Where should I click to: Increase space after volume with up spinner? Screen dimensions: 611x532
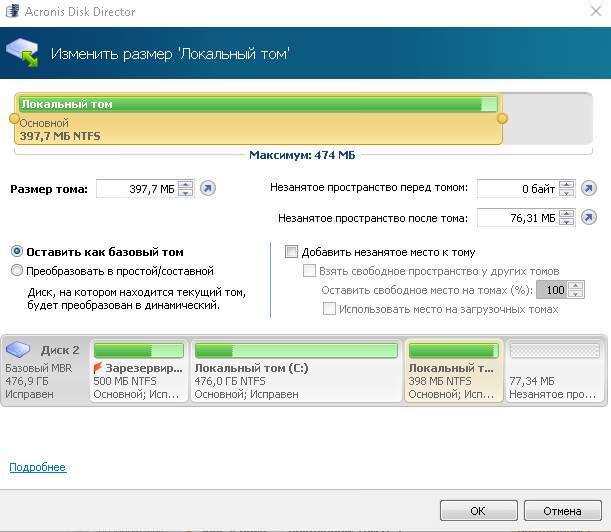(567, 214)
